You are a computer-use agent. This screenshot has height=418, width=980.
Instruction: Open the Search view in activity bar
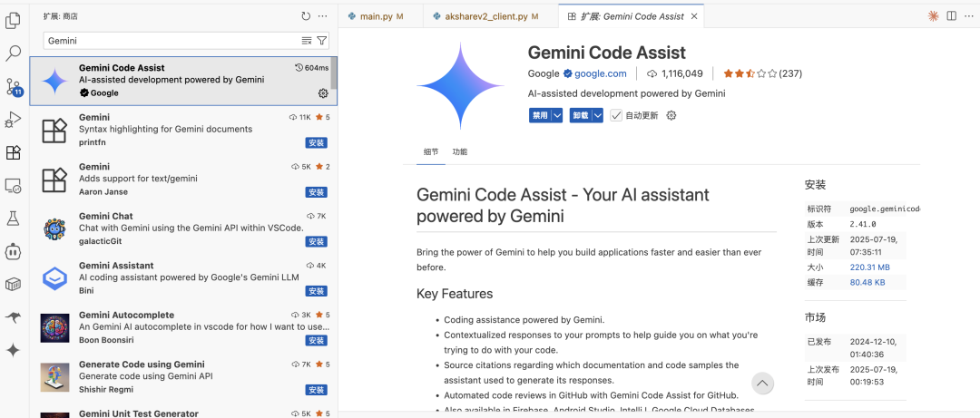[x=14, y=53]
